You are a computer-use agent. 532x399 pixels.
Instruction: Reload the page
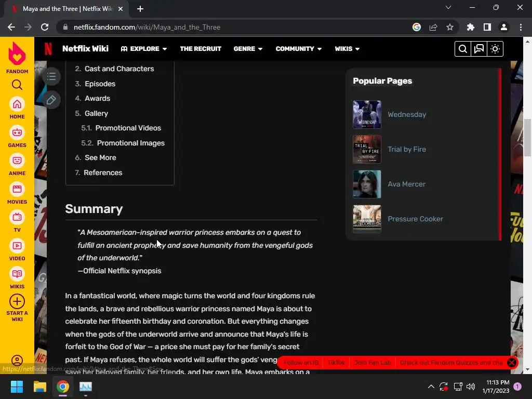45,27
